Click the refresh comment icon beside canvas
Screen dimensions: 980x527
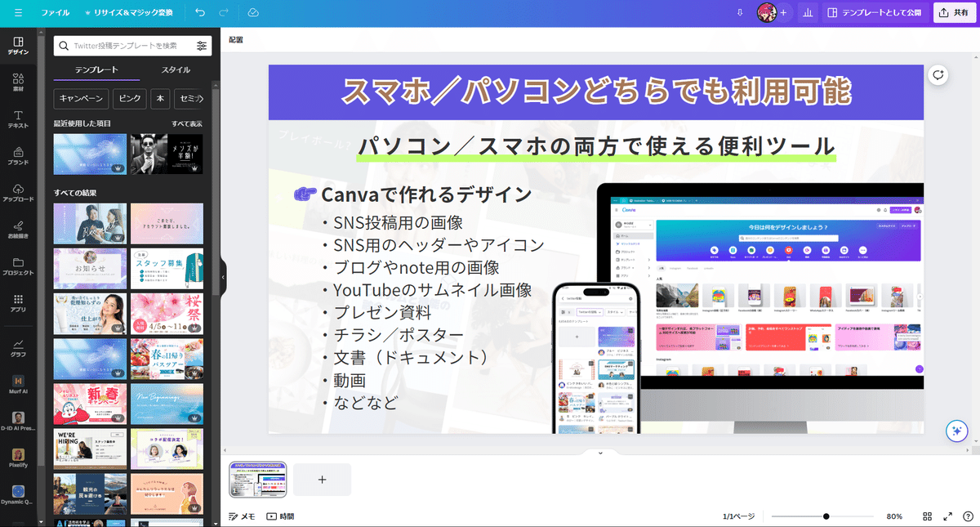point(938,74)
